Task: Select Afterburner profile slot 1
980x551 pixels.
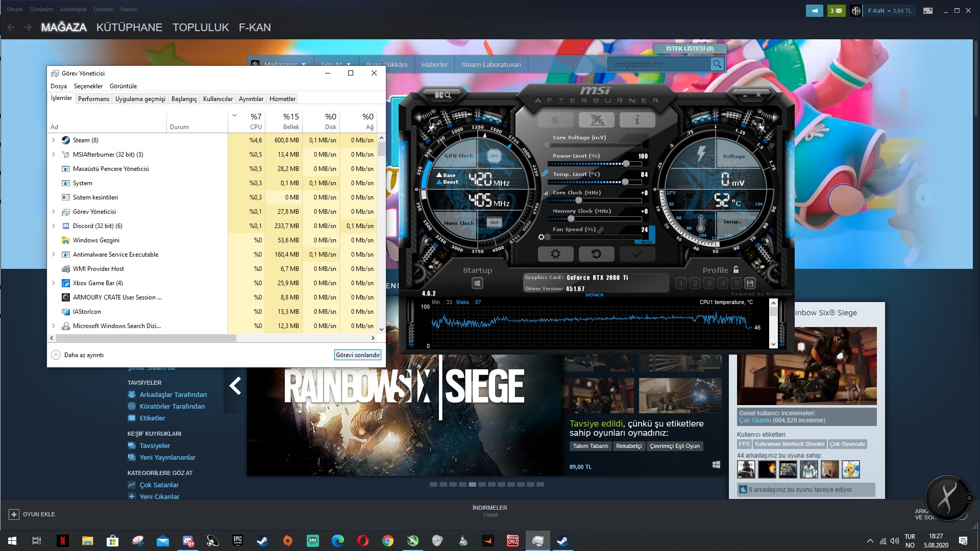Action: pyautogui.click(x=681, y=283)
